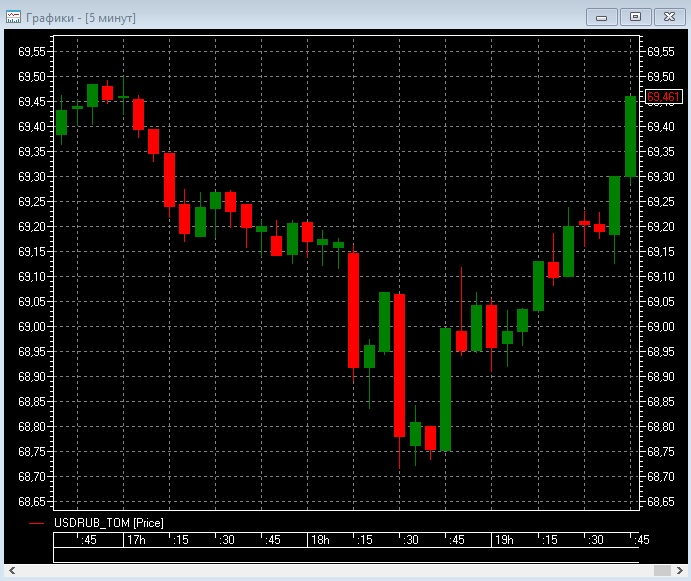Click the current price marker 69,461
691x581 pixels.
664,97
